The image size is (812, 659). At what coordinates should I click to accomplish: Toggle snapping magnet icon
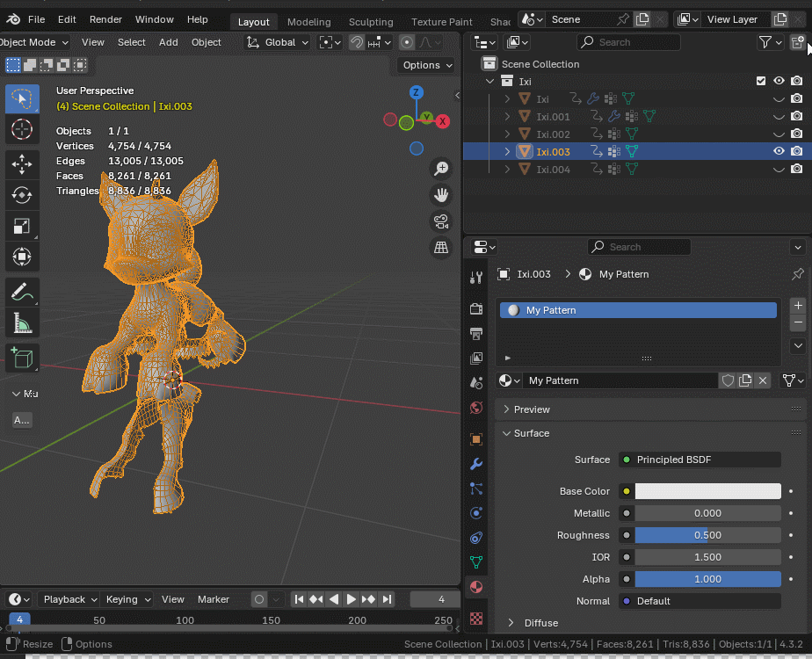pos(357,42)
